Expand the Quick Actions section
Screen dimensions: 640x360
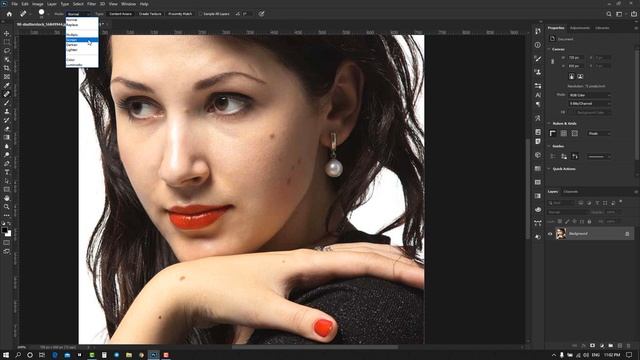coord(549,169)
